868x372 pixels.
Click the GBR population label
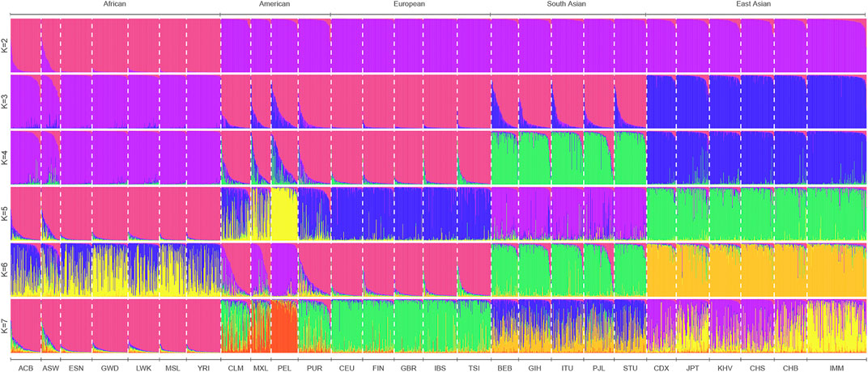pos(408,367)
